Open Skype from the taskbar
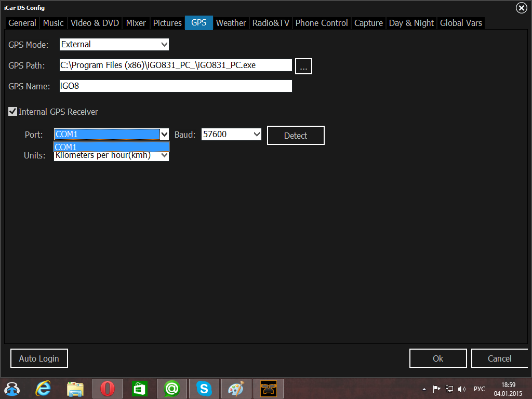Viewport: 532px width, 399px height. pos(204,389)
